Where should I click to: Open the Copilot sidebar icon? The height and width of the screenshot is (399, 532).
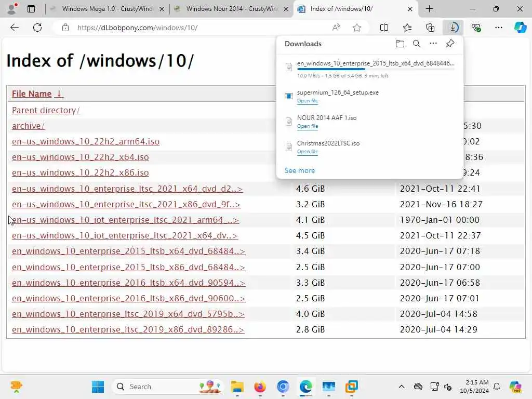(520, 28)
